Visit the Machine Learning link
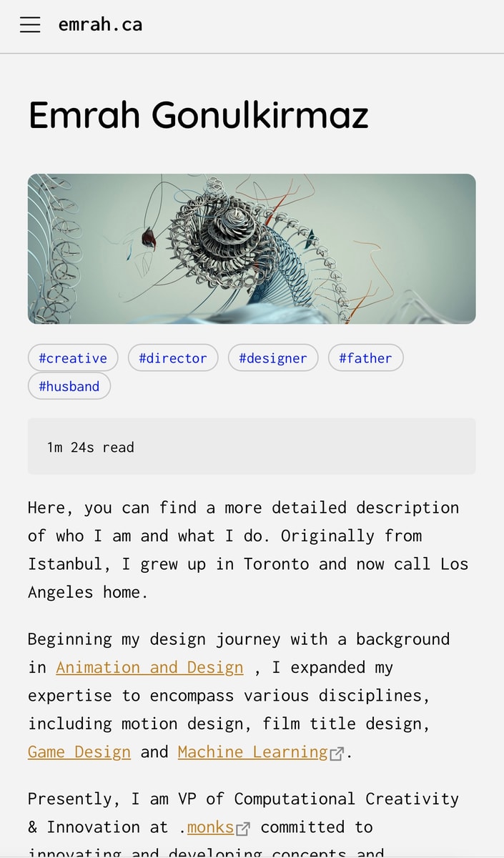 tap(252, 752)
